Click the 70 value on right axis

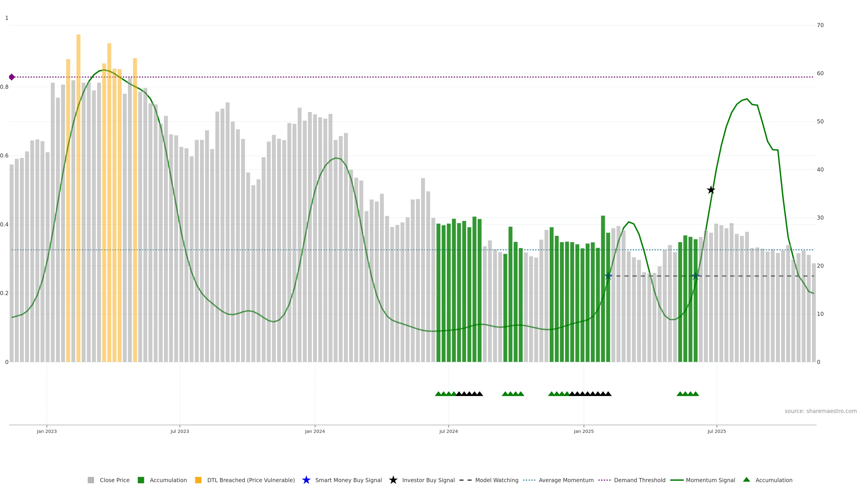click(x=820, y=25)
